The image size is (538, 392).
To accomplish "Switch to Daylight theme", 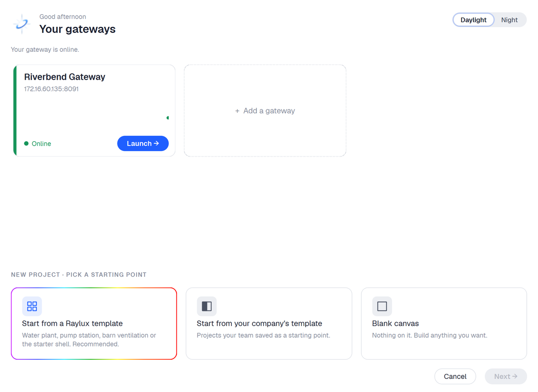I will coord(473,20).
